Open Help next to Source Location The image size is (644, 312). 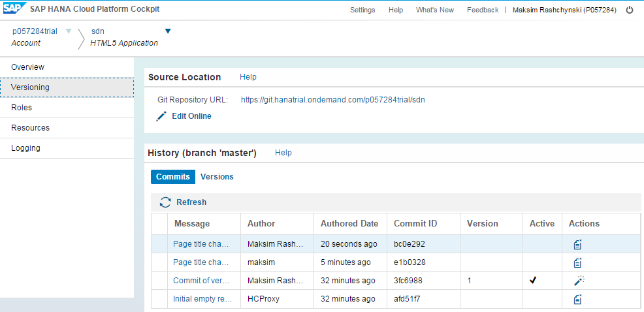[248, 77]
